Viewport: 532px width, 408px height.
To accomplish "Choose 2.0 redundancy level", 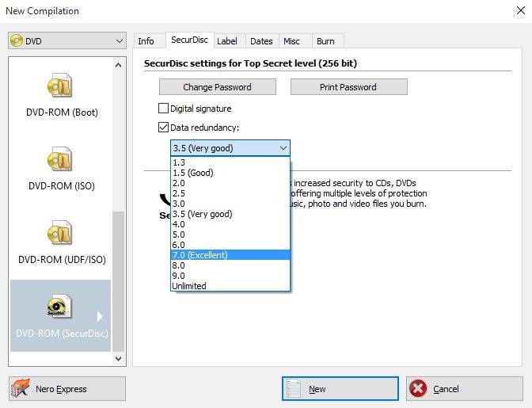I will click(230, 183).
